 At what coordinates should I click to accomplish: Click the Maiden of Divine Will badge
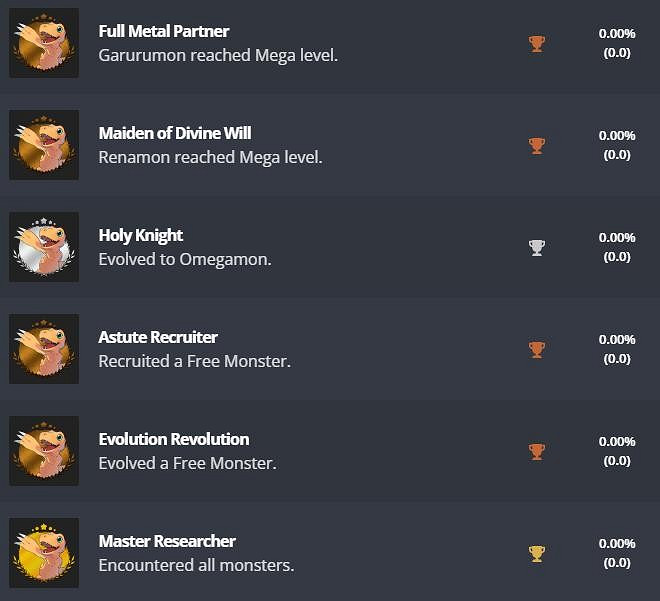pos(44,145)
